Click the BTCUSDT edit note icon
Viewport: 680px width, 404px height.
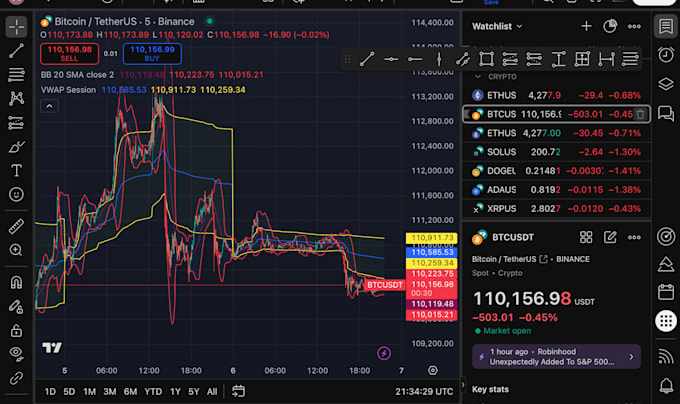pyautogui.click(x=610, y=237)
